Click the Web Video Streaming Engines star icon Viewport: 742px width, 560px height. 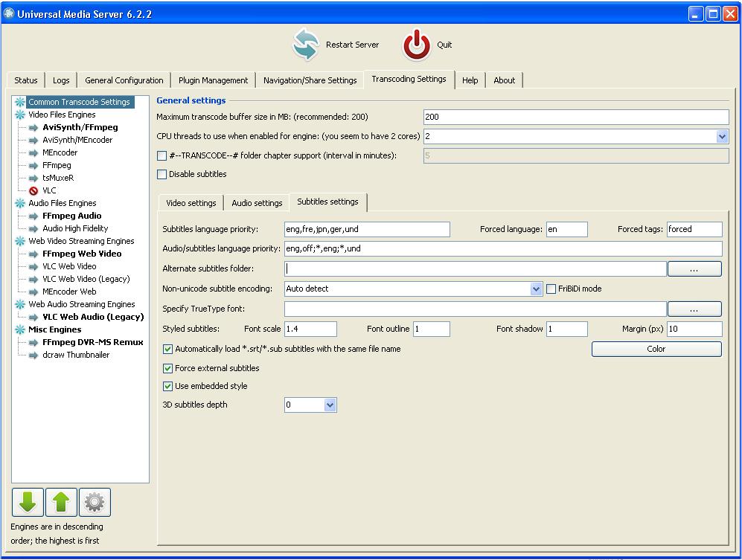point(20,241)
